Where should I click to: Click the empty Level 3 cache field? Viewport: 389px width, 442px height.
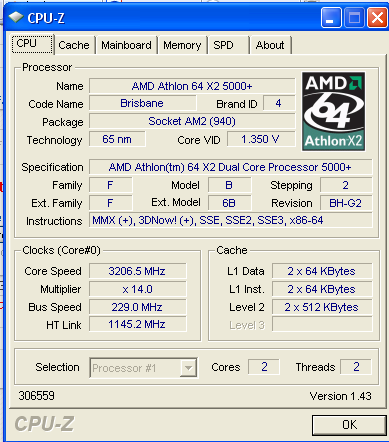click(322, 324)
